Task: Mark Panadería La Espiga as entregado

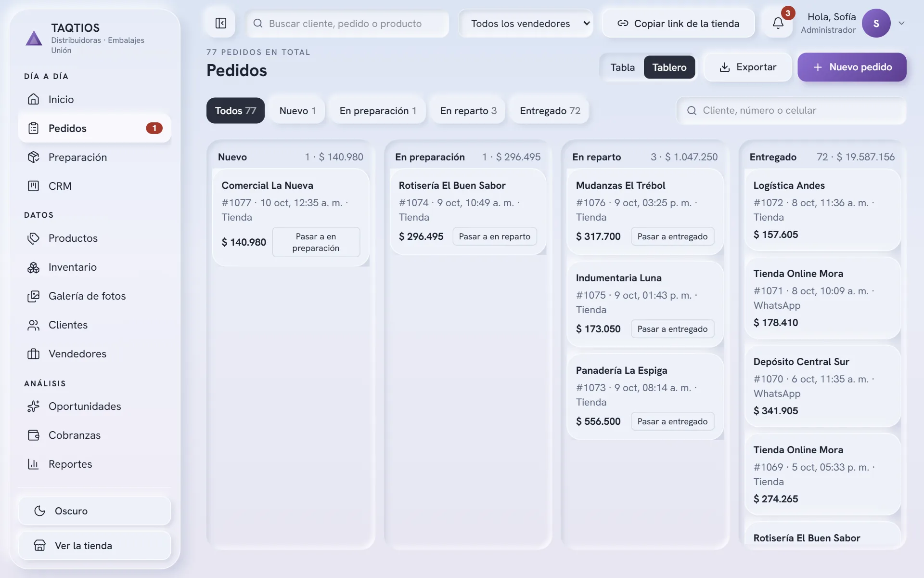Action: (672, 421)
